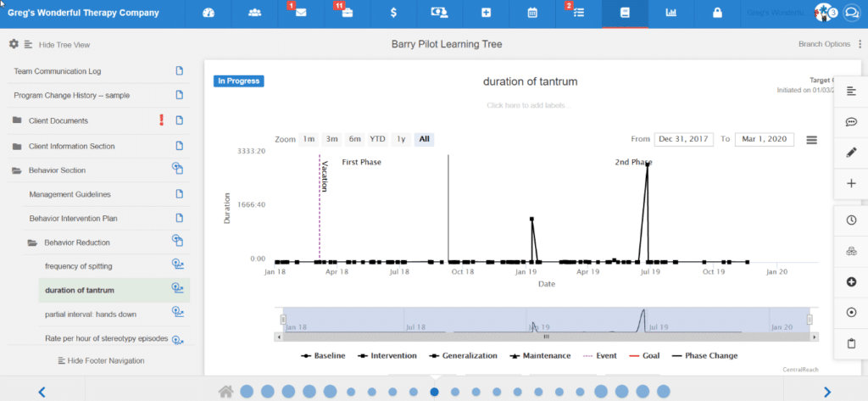The height and width of the screenshot is (401, 868).
Task: Open the comments speech bubble icon
Action: tap(851, 122)
